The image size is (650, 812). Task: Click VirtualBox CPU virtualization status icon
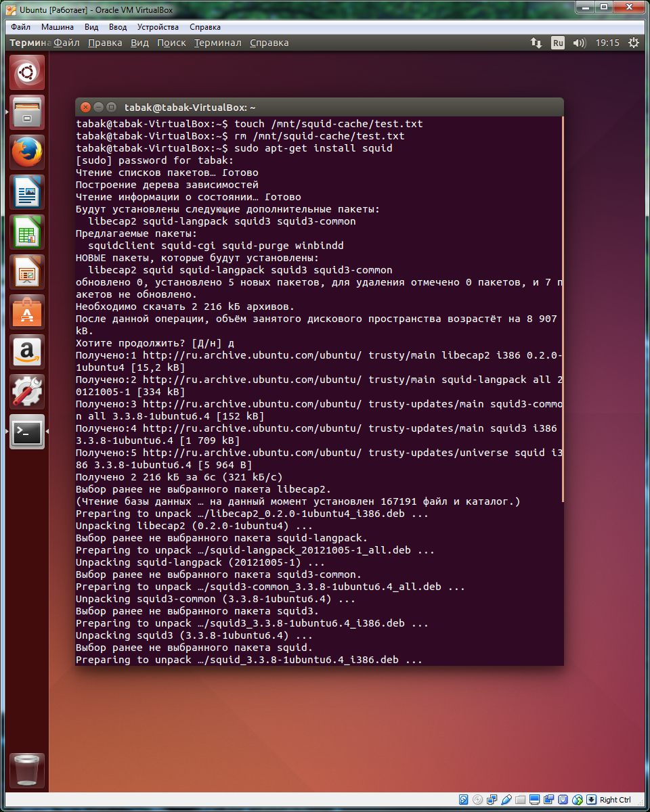(563, 800)
